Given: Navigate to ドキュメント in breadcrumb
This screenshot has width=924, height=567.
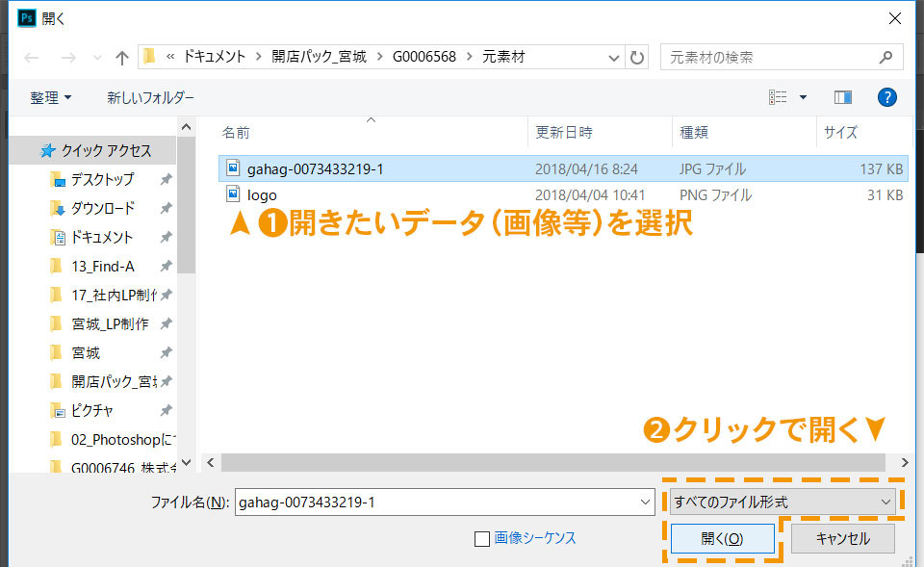Looking at the screenshot, I should (215, 57).
